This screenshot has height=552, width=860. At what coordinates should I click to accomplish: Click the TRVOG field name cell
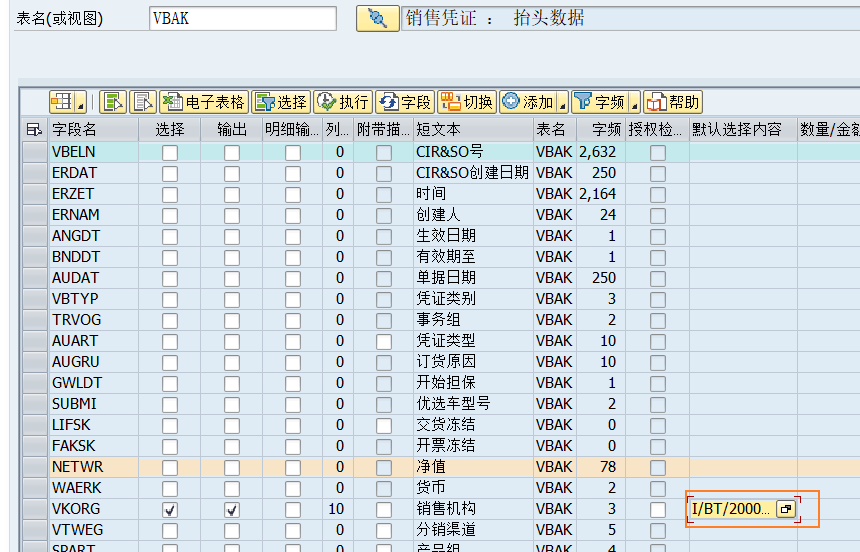coord(93,320)
